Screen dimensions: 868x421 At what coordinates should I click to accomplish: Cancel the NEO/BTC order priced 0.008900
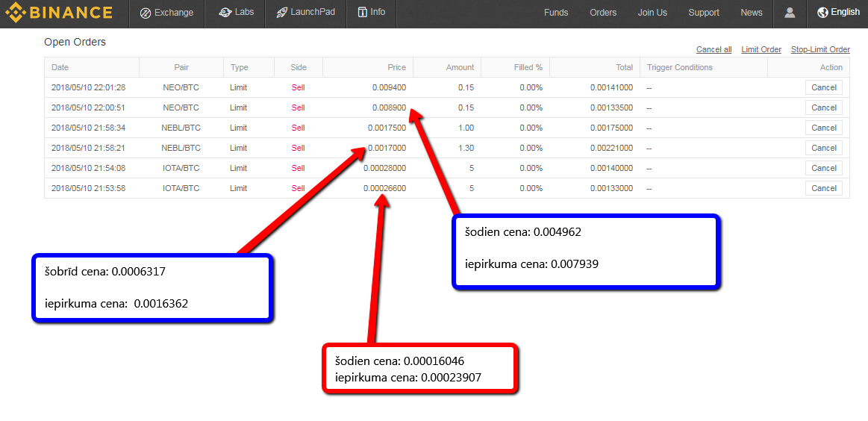pos(824,107)
